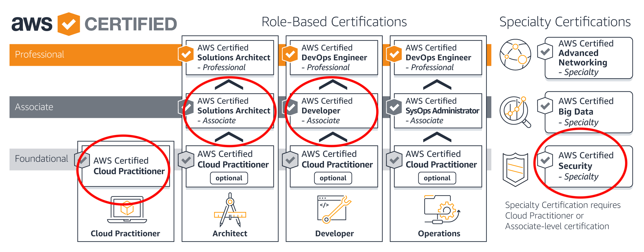Viewport: 644px width, 252px height.
Task: Click up chevron above Developer Associate card
Action: click(333, 84)
